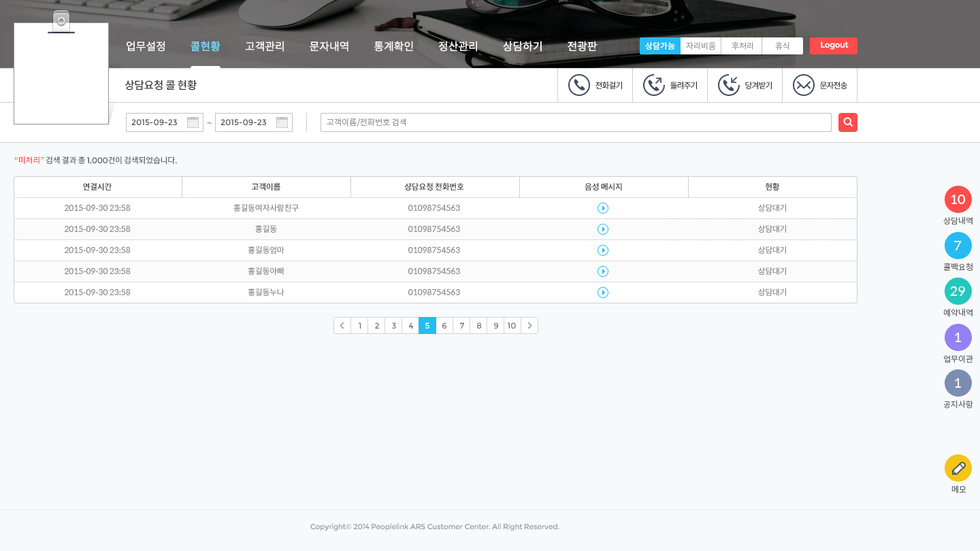This screenshot has width=980, height=551.
Task: Play voice message for 홍길동엄마 row
Action: point(602,250)
